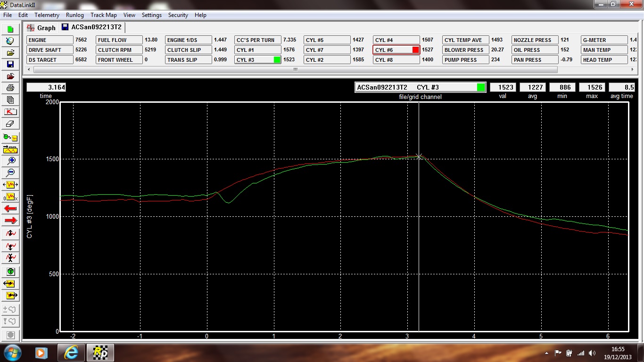This screenshot has width=644, height=362.
Task: Click the channel grid horizontal scrollbar
Action: (295, 70)
